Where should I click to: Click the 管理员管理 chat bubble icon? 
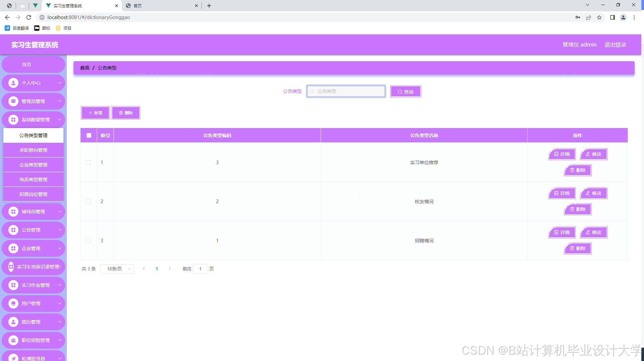pyautogui.click(x=13, y=101)
